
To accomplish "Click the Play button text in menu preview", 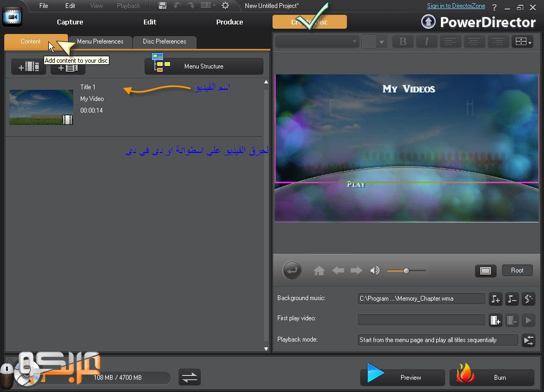I will pos(356,184).
